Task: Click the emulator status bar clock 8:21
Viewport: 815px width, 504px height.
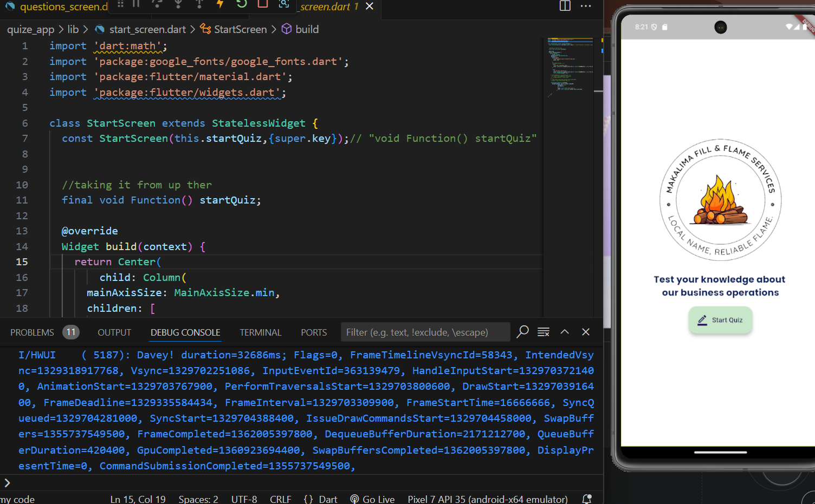Action: click(641, 27)
